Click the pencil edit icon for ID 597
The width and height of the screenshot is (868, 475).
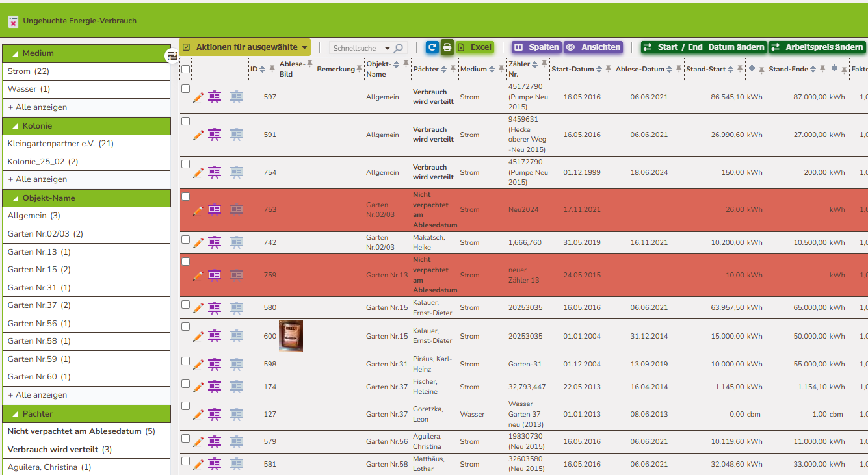coord(198,97)
